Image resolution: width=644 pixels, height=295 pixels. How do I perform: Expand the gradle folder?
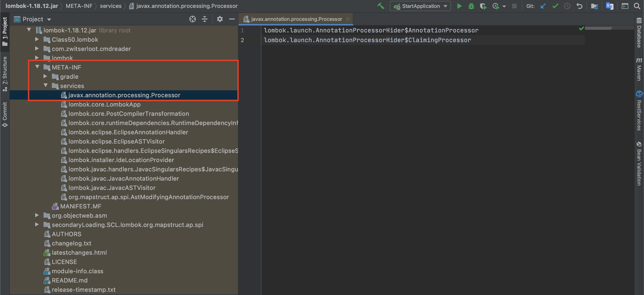[46, 76]
